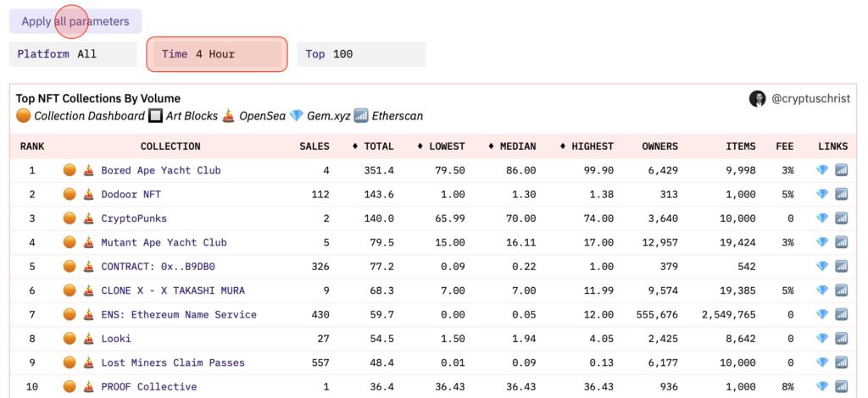Click the Apply all parameters button
868x398 pixels.
[x=75, y=21]
